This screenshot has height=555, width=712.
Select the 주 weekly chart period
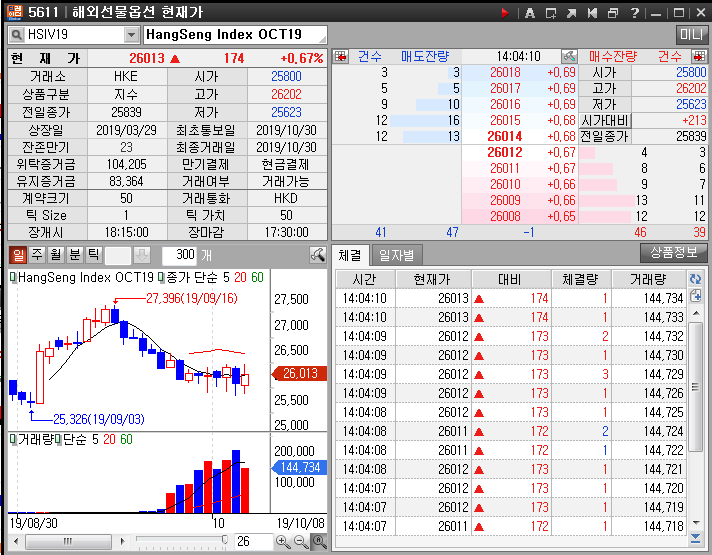click(37, 255)
